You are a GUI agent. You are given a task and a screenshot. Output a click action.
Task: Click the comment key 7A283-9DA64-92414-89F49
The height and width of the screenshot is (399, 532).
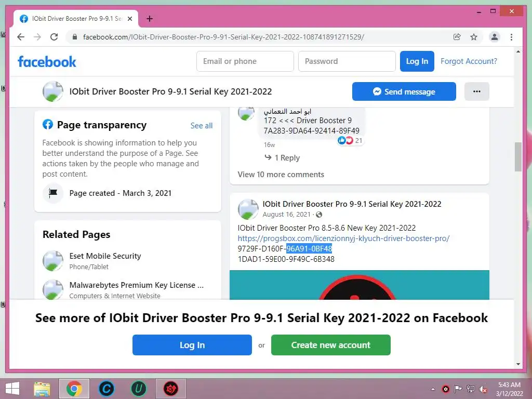point(312,131)
